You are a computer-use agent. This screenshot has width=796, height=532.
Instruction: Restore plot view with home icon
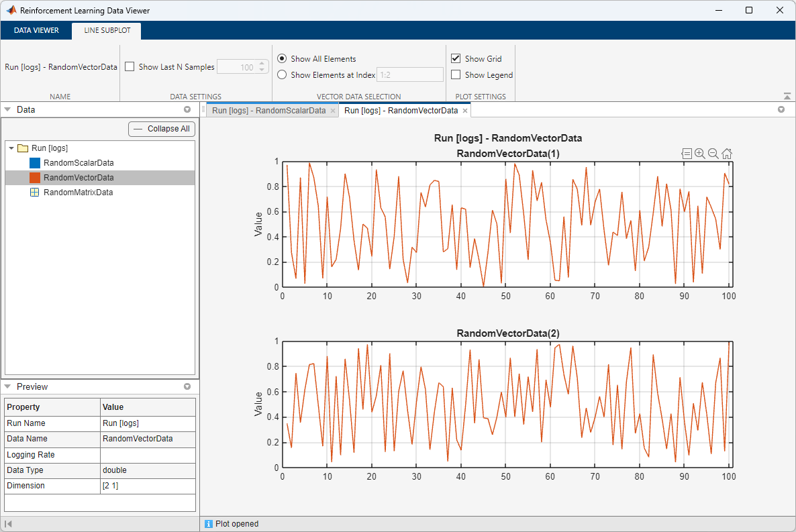coord(726,154)
